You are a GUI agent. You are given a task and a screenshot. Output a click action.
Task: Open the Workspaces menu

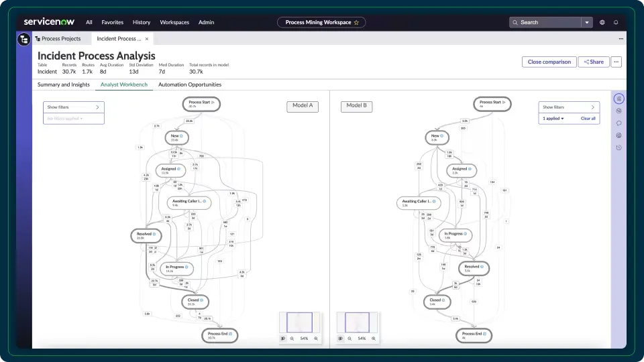click(174, 22)
